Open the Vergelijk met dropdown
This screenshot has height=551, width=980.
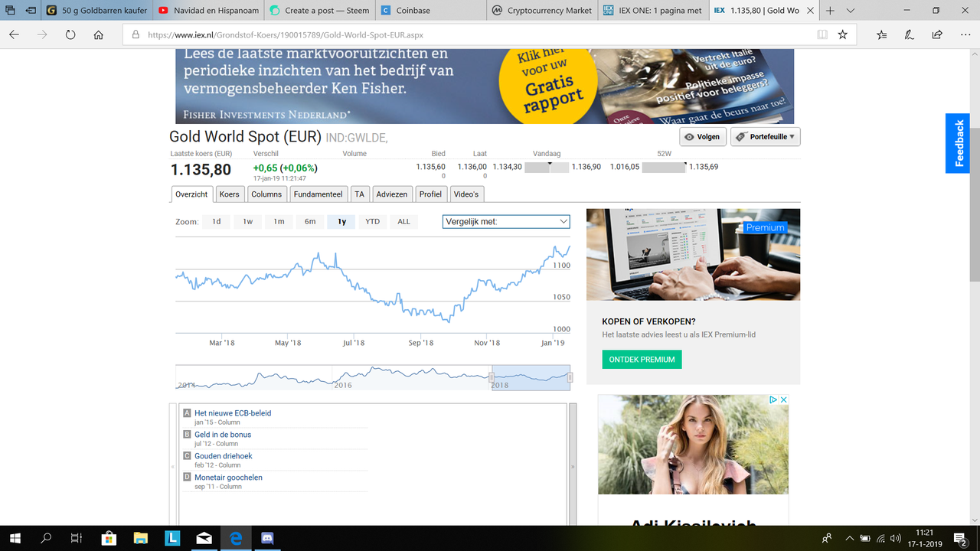[x=506, y=221]
